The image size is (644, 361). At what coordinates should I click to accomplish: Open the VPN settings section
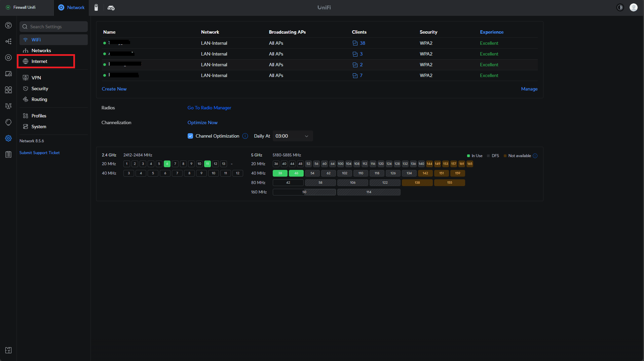pyautogui.click(x=53, y=78)
